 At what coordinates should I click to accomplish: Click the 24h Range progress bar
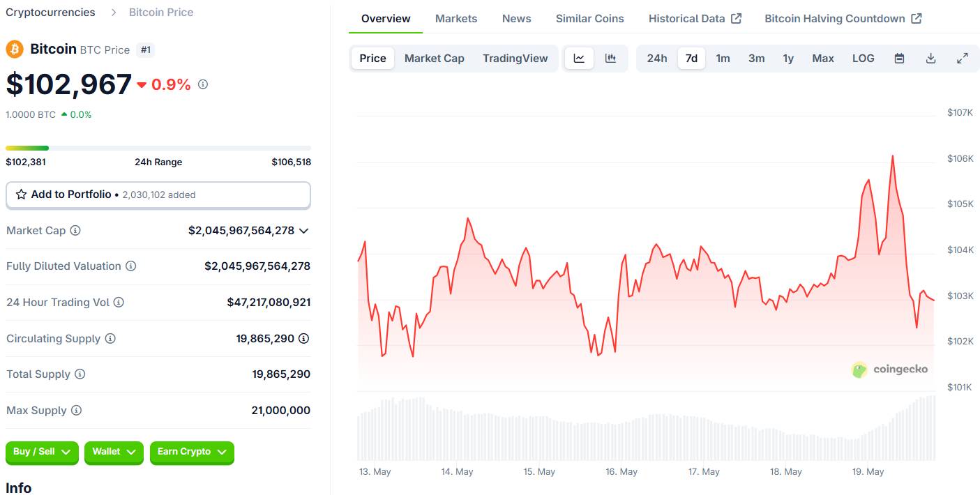[158, 148]
